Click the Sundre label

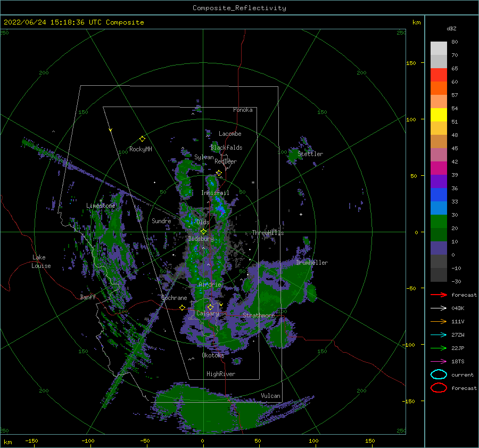tap(161, 221)
